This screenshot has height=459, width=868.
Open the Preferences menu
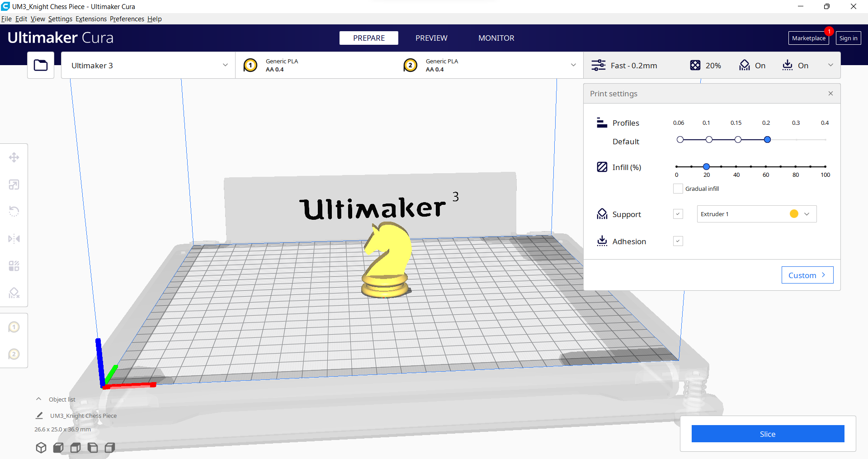tap(127, 19)
